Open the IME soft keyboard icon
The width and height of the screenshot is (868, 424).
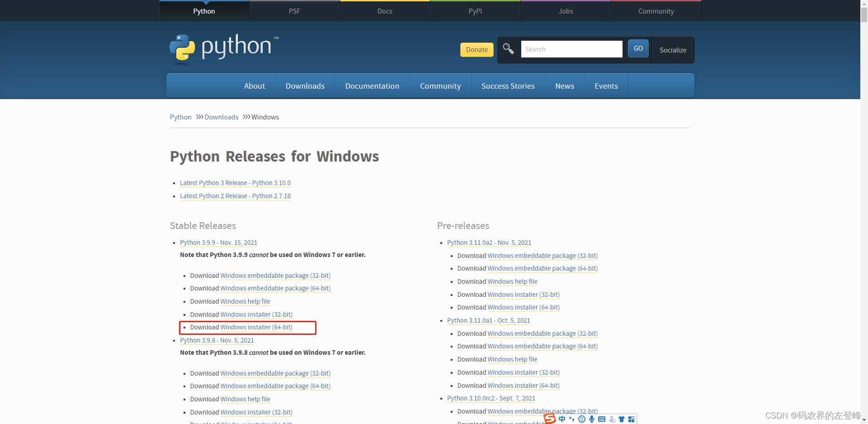[602, 419]
